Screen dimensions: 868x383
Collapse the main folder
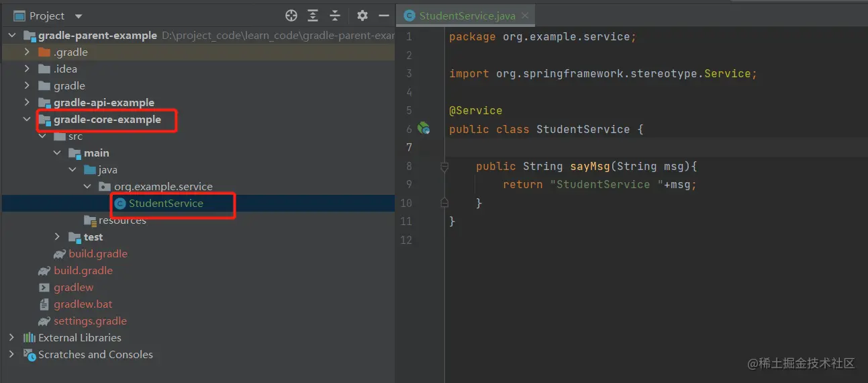[58, 153]
